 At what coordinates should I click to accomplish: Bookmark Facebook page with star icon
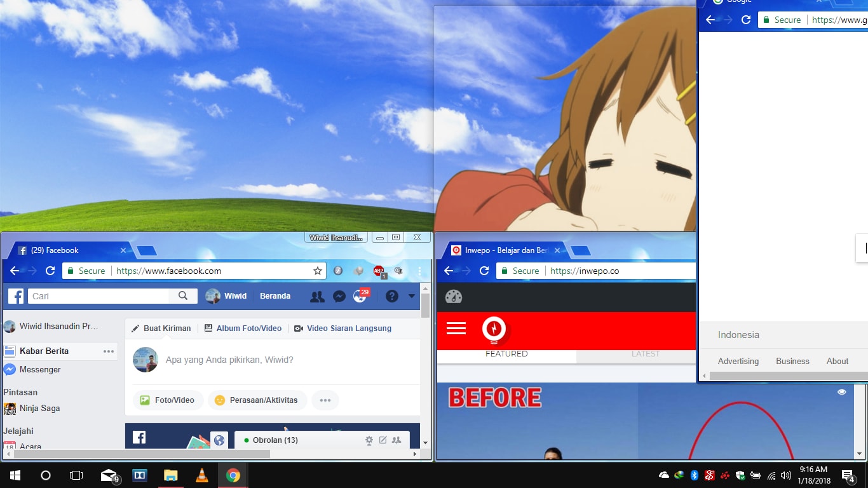318,271
